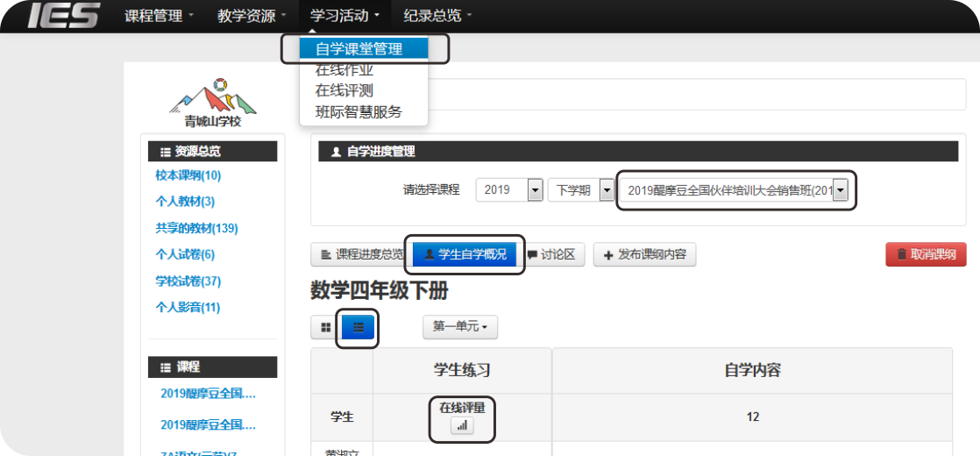The image size is (980, 456).
Task: Choose 班际智慧服务 menu entry
Action: [359, 111]
